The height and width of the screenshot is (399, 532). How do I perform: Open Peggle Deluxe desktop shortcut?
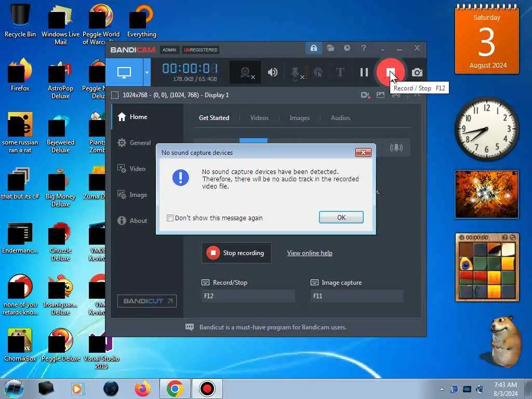(60, 345)
